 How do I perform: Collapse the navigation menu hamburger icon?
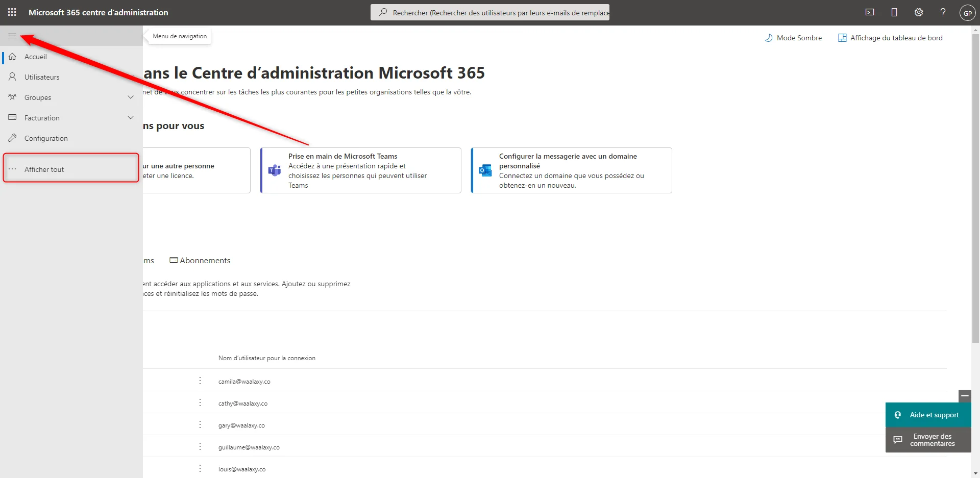pos(12,36)
